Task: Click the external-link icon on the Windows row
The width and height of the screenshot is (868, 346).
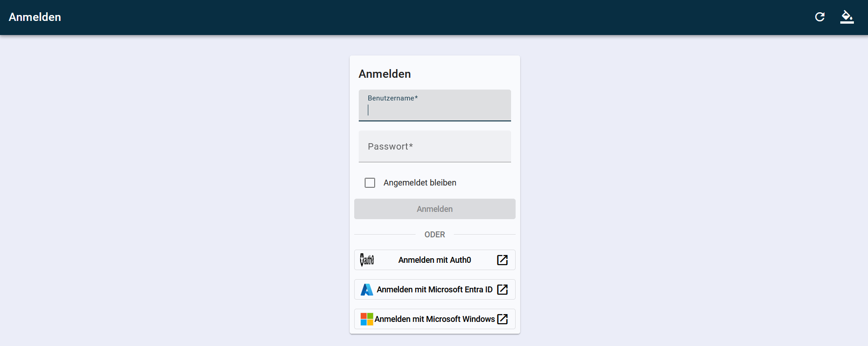Action: click(502, 319)
